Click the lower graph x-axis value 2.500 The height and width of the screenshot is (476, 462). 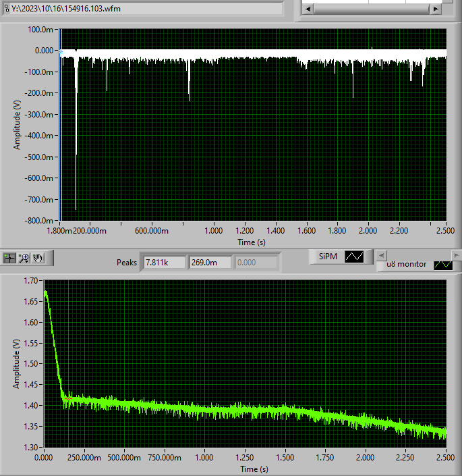tap(445, 458)
